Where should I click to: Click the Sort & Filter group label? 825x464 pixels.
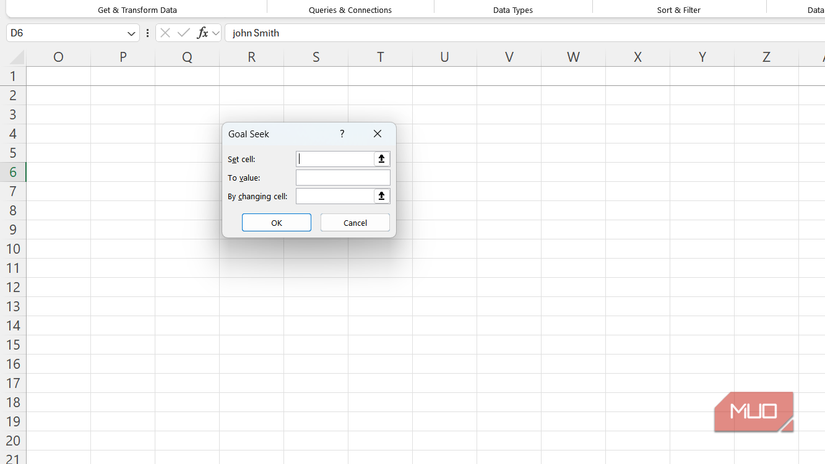click(679, 9)
